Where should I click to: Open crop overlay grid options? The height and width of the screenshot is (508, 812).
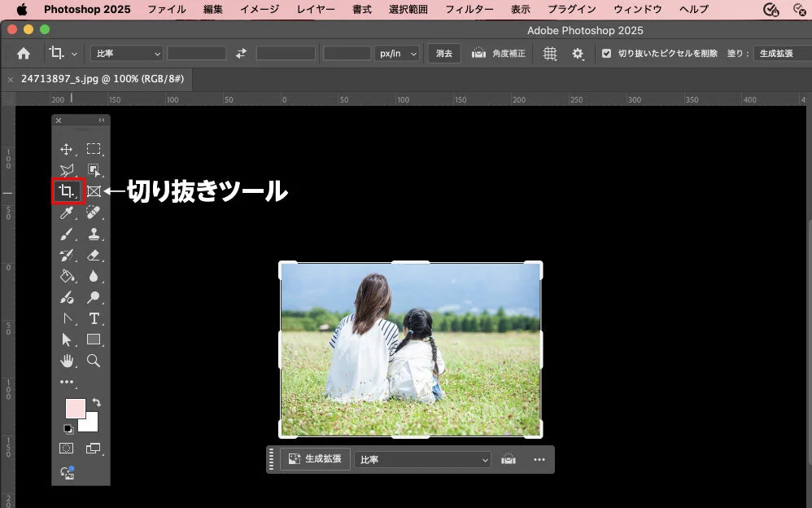coord(550,54)
